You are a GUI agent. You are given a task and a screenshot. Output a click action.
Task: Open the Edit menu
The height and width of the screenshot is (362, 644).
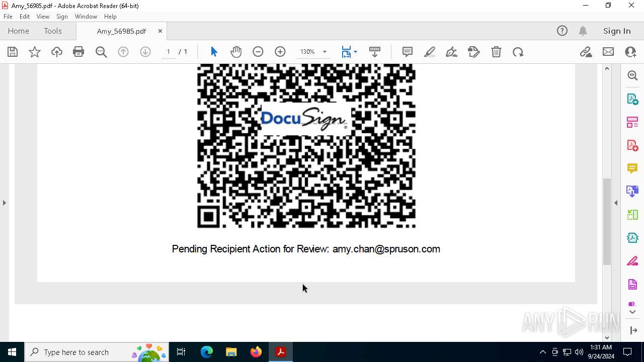[x=25, y=17]
